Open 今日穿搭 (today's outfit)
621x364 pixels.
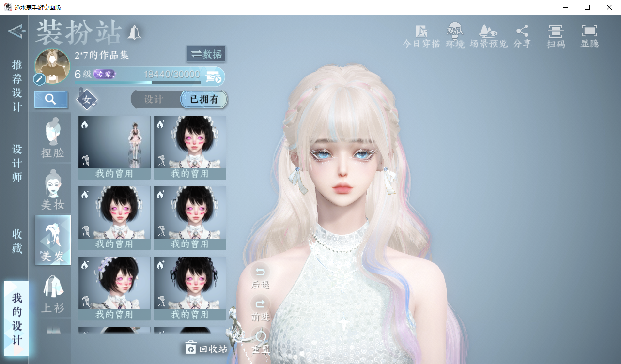pos(421,36)
